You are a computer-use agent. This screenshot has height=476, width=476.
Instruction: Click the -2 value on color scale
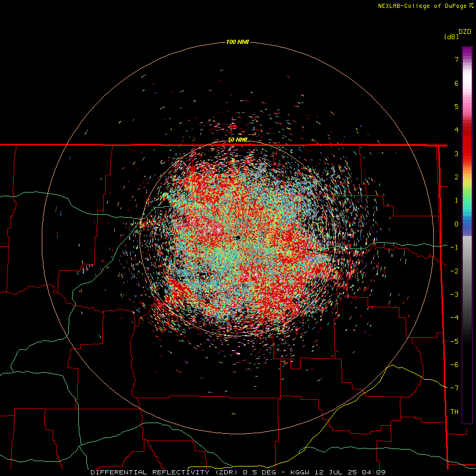tap(454, 271)
